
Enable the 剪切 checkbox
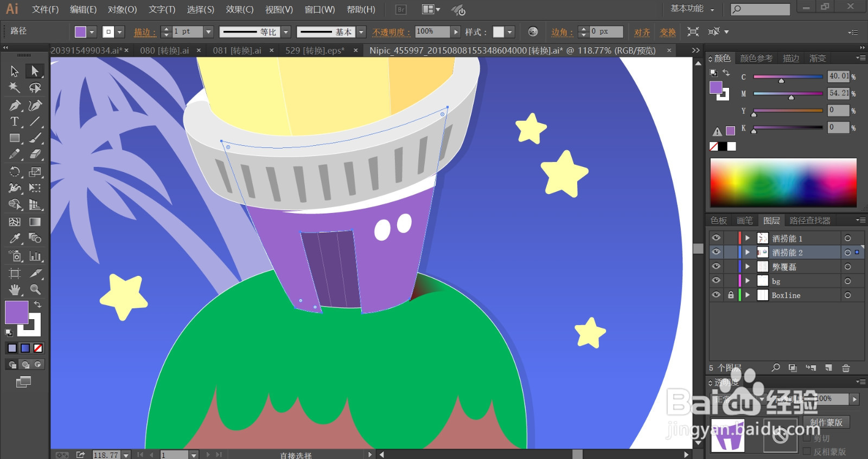pyautogui.click(x=807, y=438)
